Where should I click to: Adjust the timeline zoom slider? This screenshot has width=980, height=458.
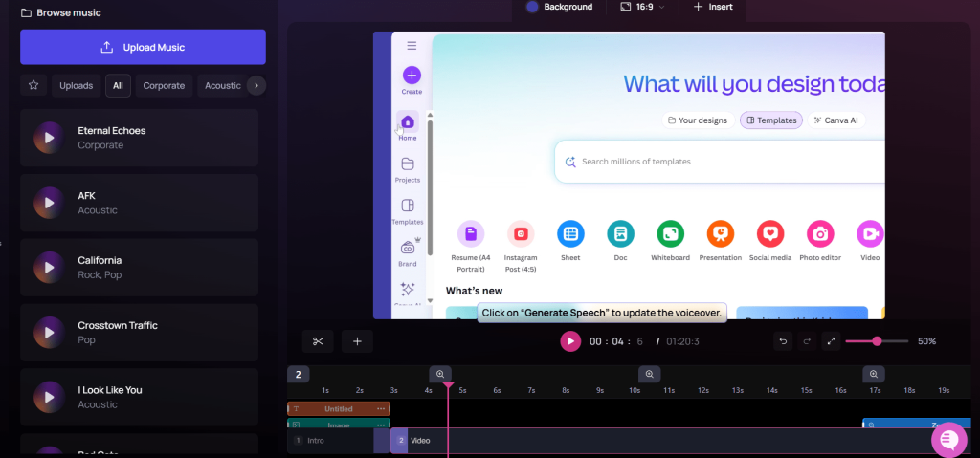click(x=877, y=341)
